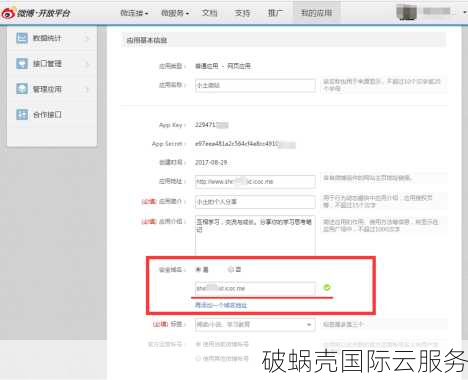Focus the 应用名称 input field
The width and height of the screenshot is (468, 380).
click(255, 85)
